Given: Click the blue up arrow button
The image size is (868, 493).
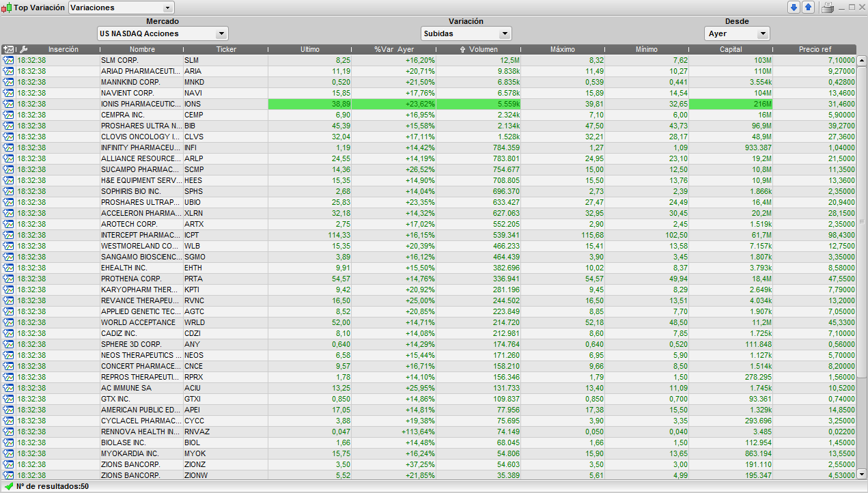Looking at the screenshot, I should coord(808,8).
